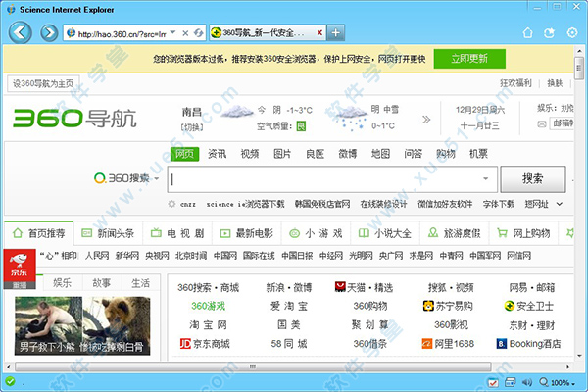Toggle sound speaker icon in status bar
Screen dimensions: 588x392
tap(527, 382)
